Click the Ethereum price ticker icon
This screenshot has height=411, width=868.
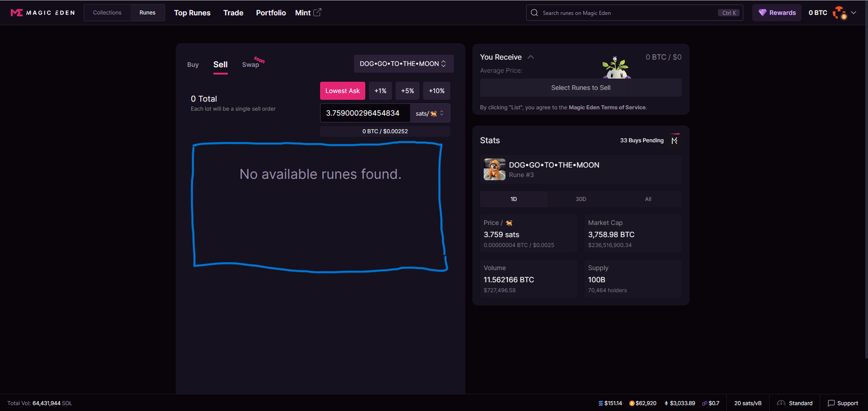coord(666,403)
